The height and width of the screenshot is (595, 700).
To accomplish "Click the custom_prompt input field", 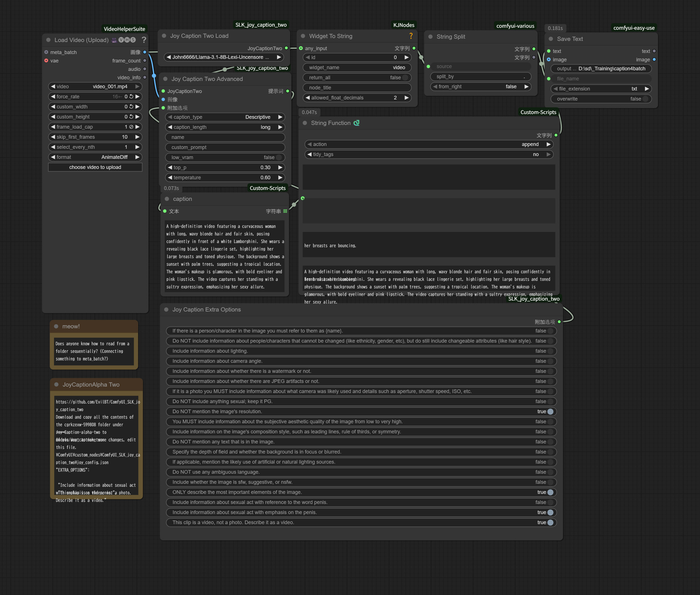I will coord(225,147).
